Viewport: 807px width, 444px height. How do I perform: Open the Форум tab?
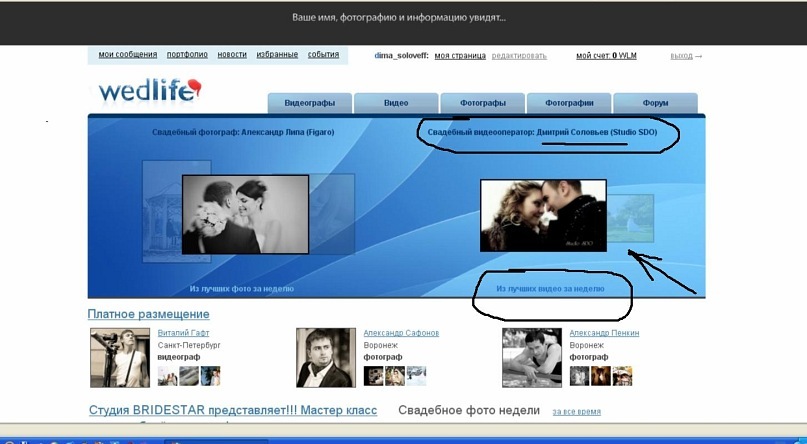tap(655, 103)
